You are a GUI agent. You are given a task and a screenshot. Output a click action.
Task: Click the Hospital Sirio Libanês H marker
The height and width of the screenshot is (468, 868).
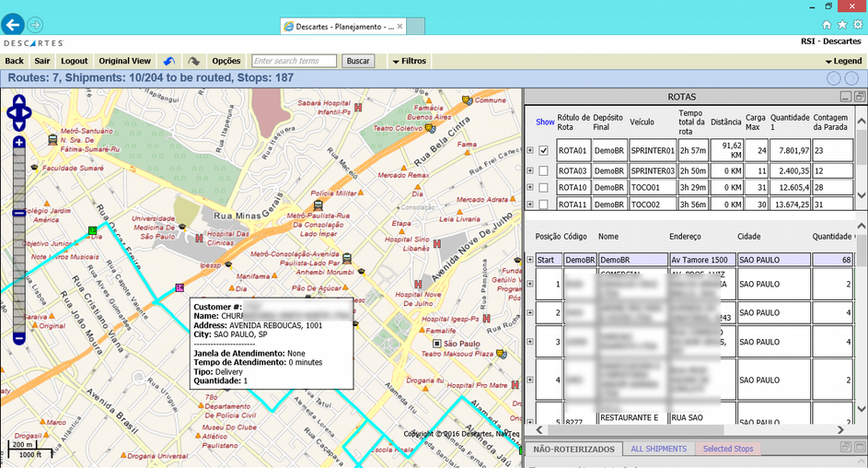click(437, 244)
